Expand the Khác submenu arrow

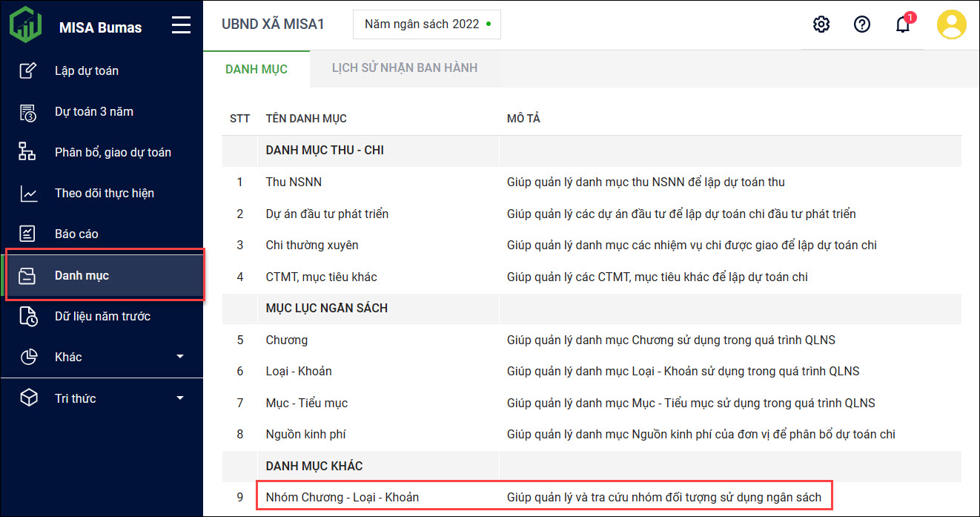(179, 357)
